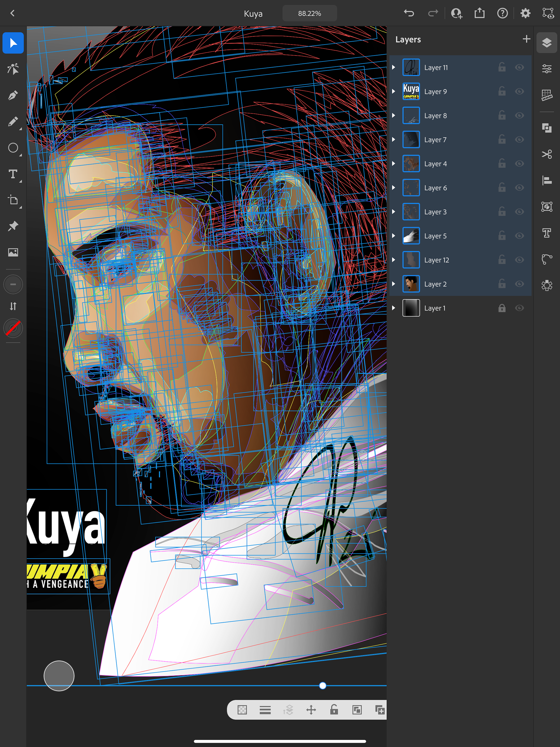
Task: Select the Layer 5 thumbnail
Action: click(411, 236)
